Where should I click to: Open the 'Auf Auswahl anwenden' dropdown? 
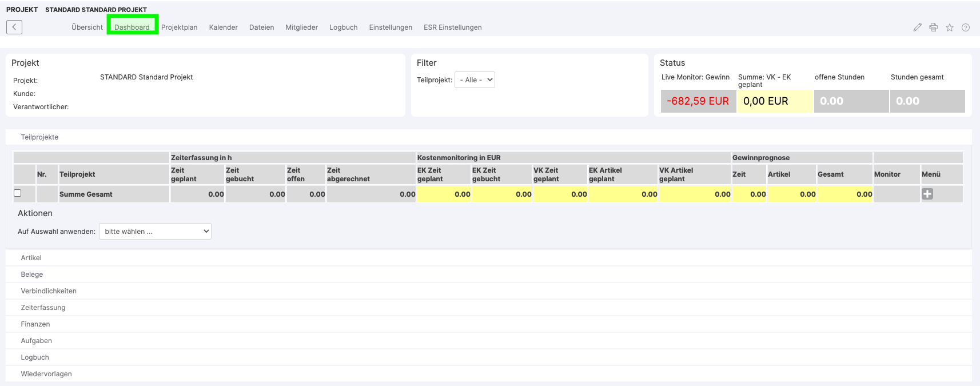(x=155, y=232)
